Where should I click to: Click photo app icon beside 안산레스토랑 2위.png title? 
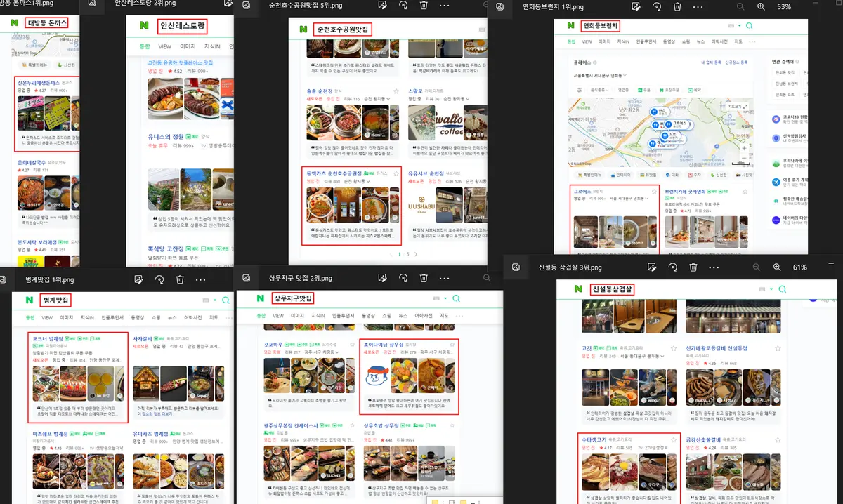[x=93, y=4]
